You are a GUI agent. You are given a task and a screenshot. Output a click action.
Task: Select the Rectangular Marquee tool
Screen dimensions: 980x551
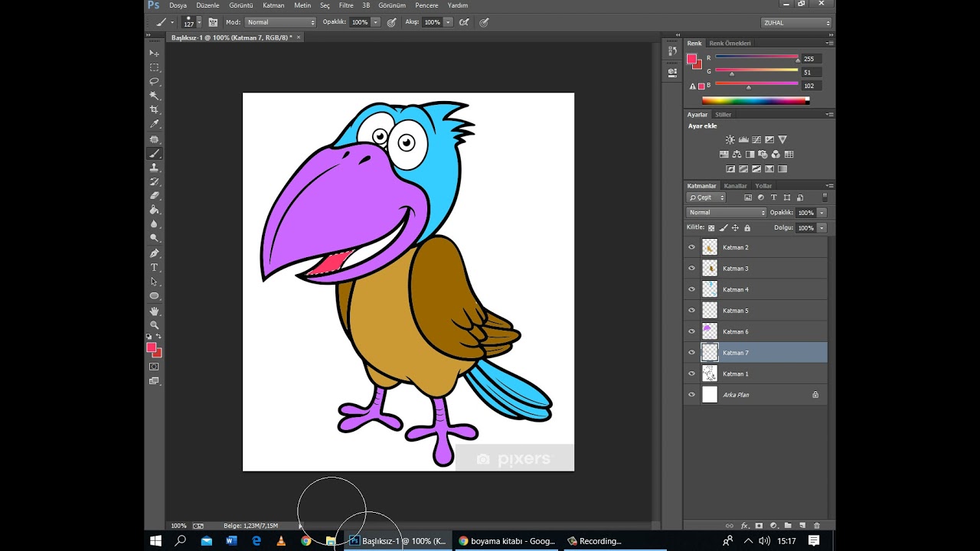point(154,67)
